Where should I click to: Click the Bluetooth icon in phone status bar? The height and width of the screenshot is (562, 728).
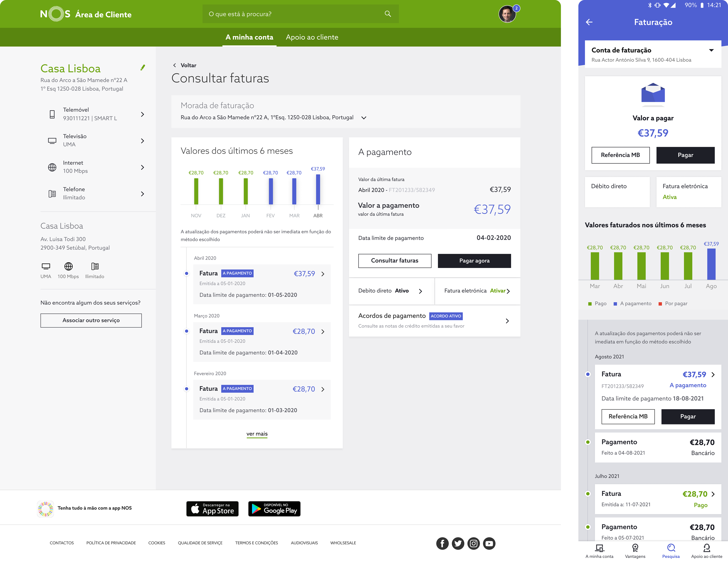point(650,5)
